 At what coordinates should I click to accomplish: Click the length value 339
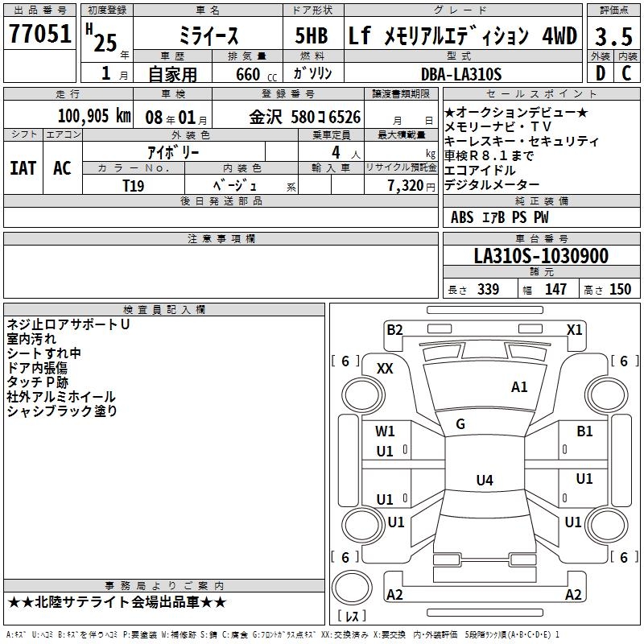488,289
